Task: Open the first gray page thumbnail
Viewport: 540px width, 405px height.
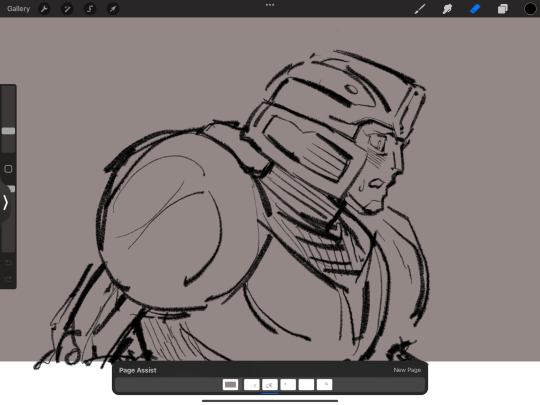Action: pyautogui.click(x=230, y=384)
